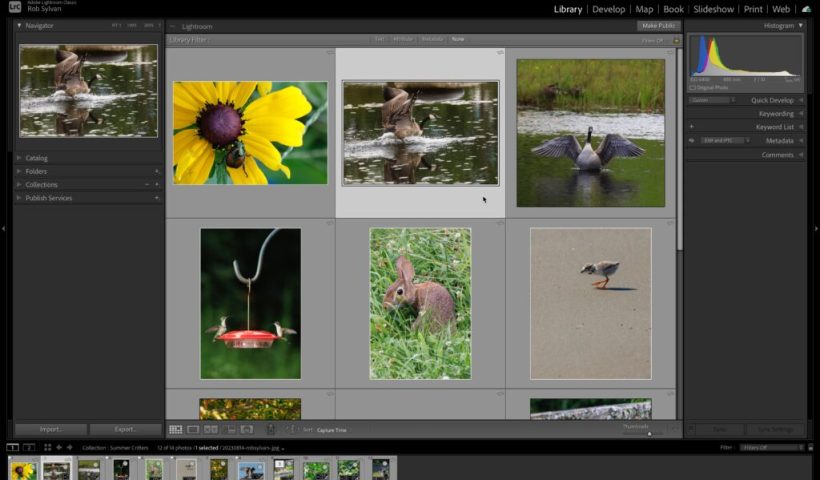Viewport: 820px width, 480px height.
Task: Add keyword with Keyword List plus icon
Action: 691,127
